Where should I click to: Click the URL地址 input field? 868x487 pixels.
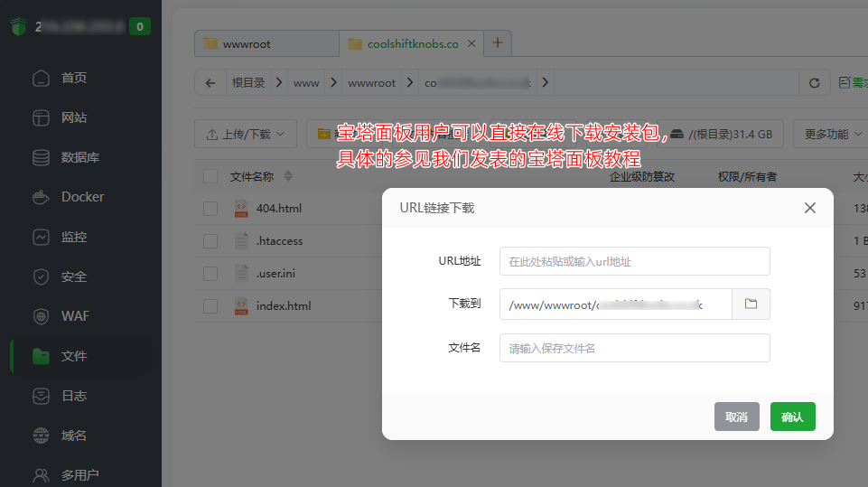pyautogui.click(x=634, y=261)
